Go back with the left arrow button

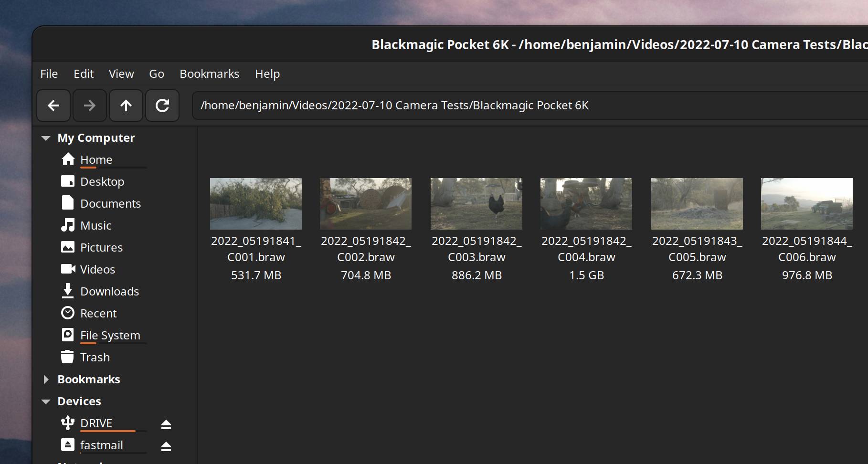[x=53, y=105]
